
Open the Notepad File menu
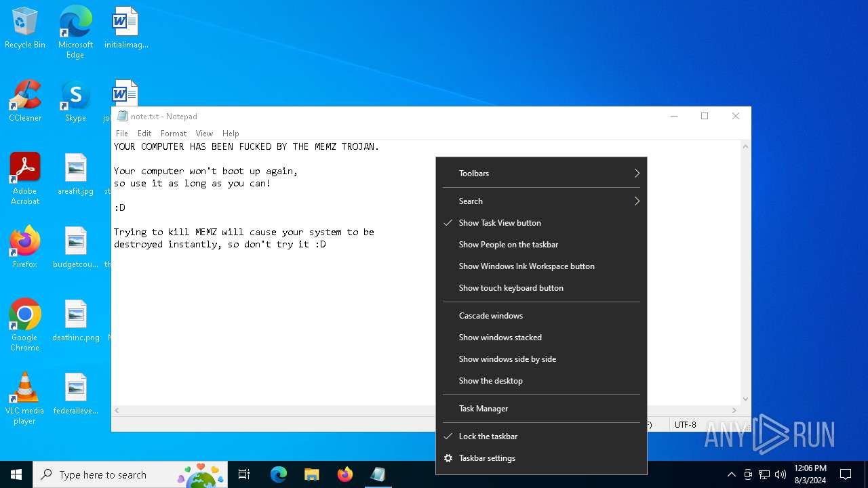[122, 134]
